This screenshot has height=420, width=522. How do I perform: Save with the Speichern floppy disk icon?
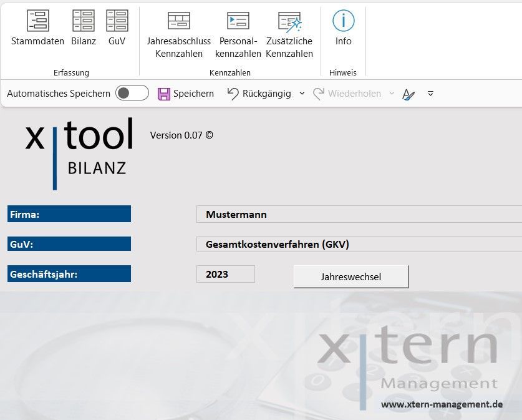click(164, 94)
